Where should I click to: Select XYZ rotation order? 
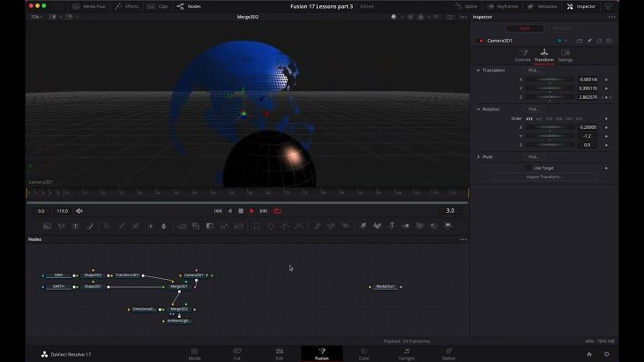pyautogui.click(x=529, y=118)
